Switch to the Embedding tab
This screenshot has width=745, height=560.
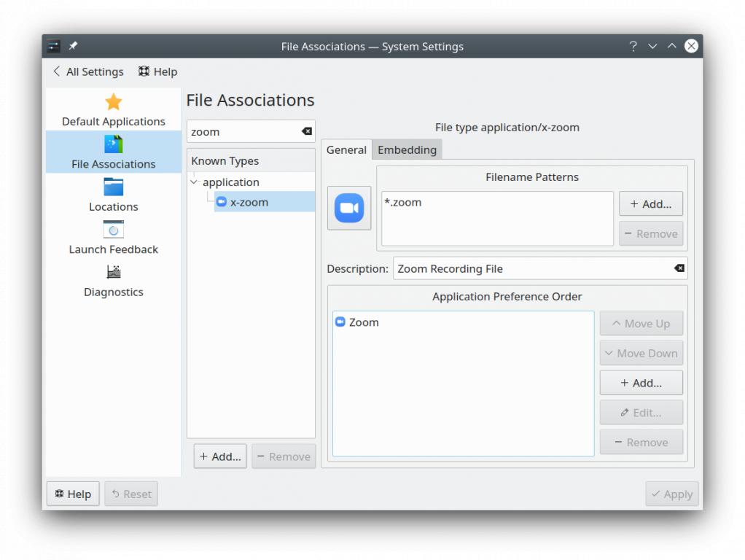click(x=407, y=149)
